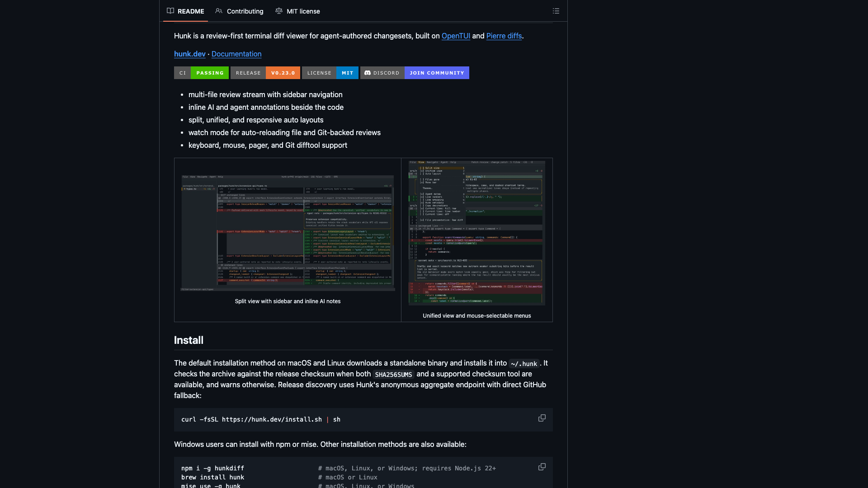Open the Documentation link
868x488 pixels.
coord(236,54)
